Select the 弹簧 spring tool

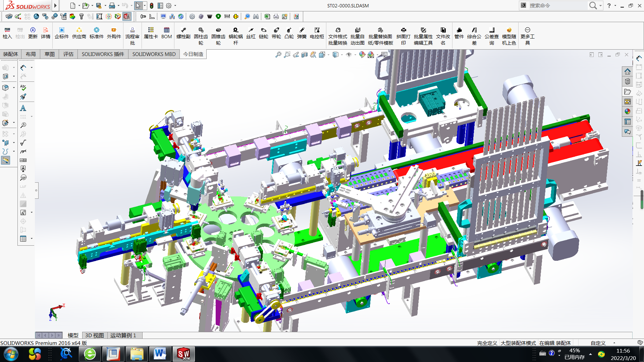point(302,33)
